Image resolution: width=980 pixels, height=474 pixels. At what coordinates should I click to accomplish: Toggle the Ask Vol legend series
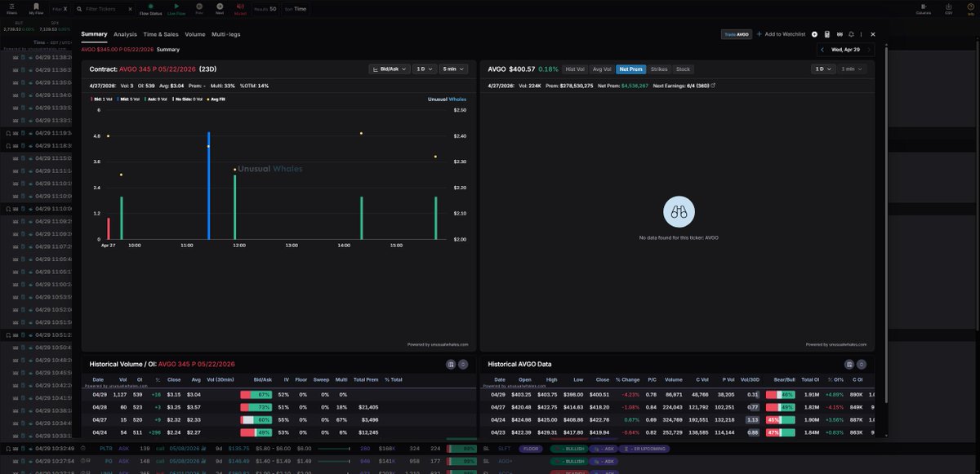[x=155, y=99]
